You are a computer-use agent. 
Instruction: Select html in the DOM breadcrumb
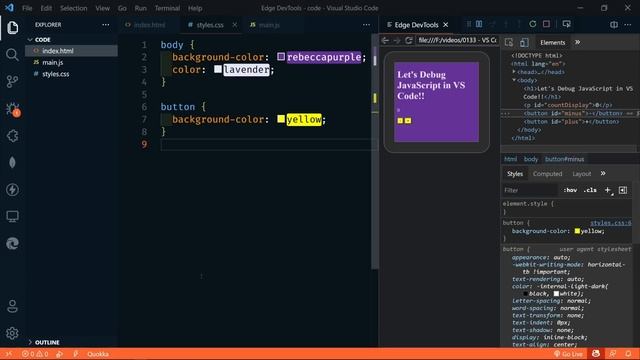click(x=510, y=159)
